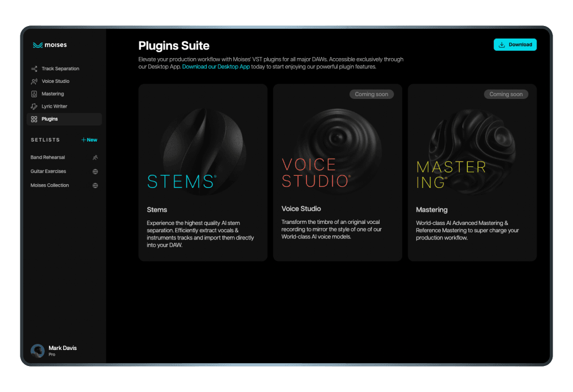Screen dimensions: 573x392
Task: Click the Coming soon badge on Voice Studio
Action: click(371, 95)
